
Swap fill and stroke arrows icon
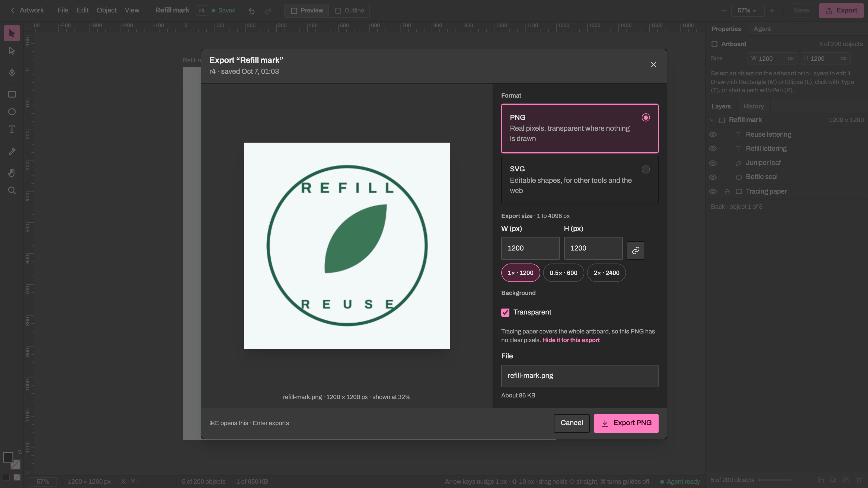[20, 452]
